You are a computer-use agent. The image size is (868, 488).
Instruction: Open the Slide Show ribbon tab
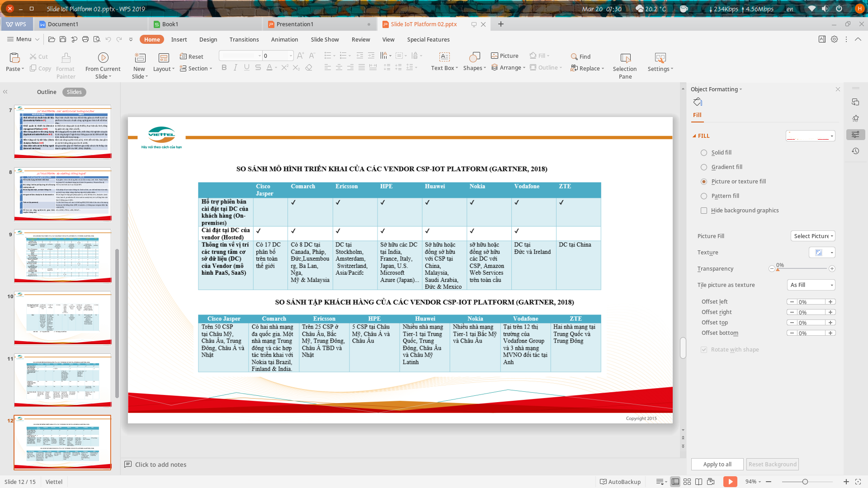point(325,39)
